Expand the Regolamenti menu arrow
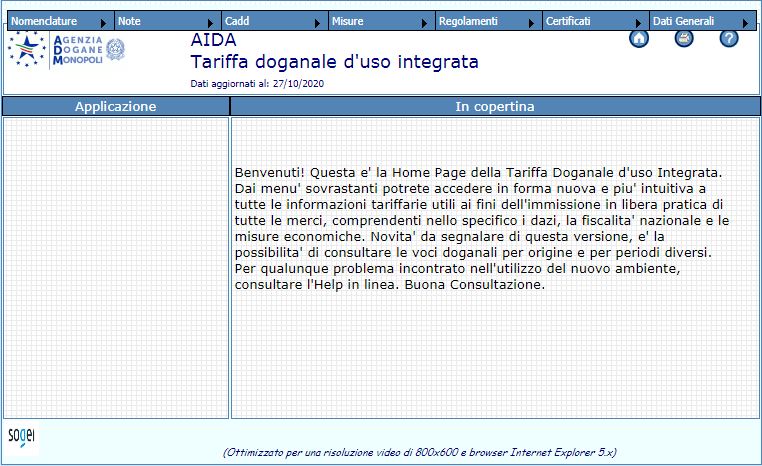 [531, 23]
